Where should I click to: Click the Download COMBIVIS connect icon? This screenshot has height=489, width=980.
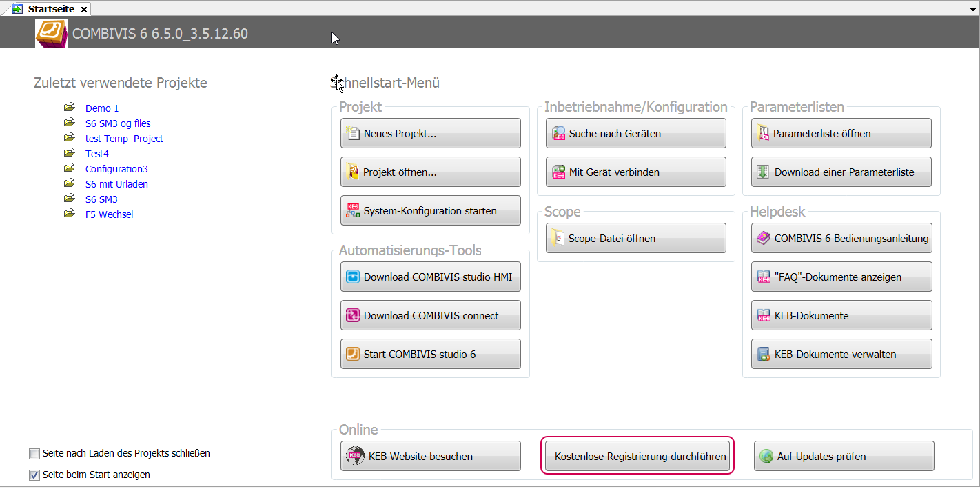353,316
